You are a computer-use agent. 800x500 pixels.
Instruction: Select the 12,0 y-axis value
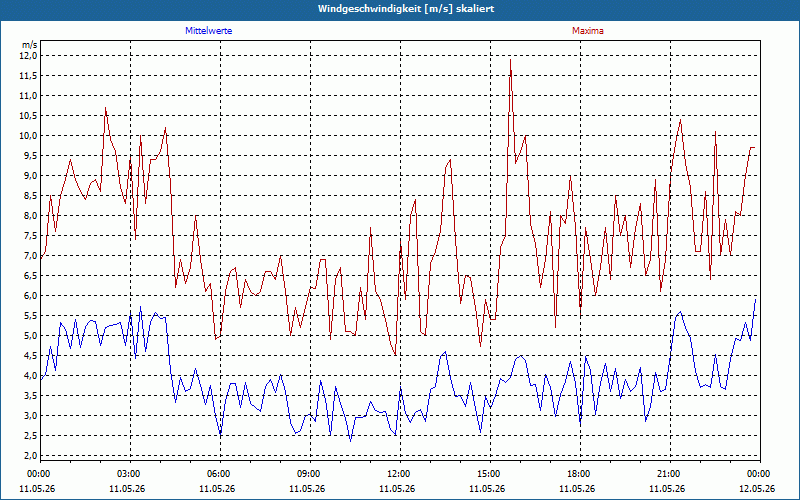(x=28, y=56)
